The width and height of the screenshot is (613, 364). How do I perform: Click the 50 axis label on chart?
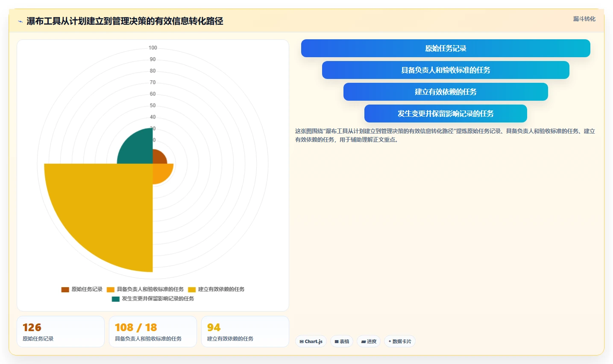tap(153, 105)
